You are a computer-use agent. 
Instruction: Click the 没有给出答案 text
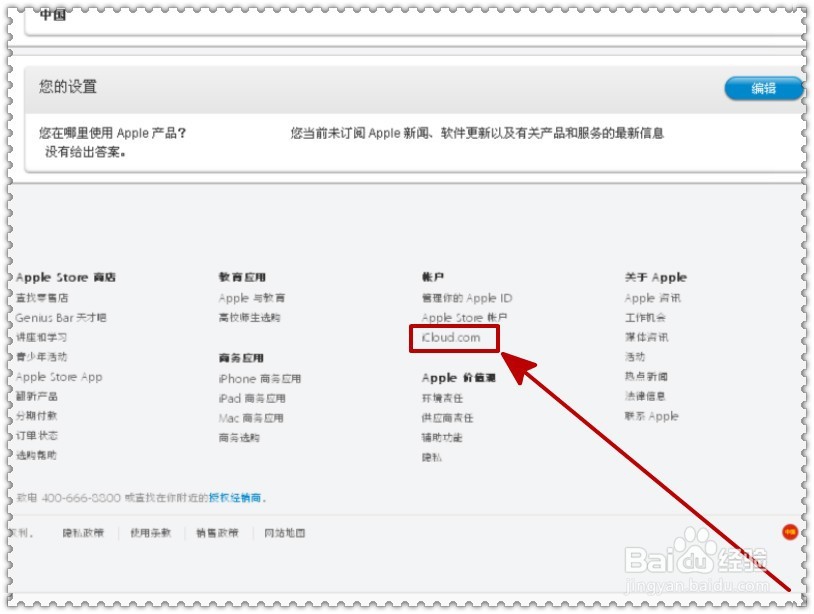coord(85,152)
